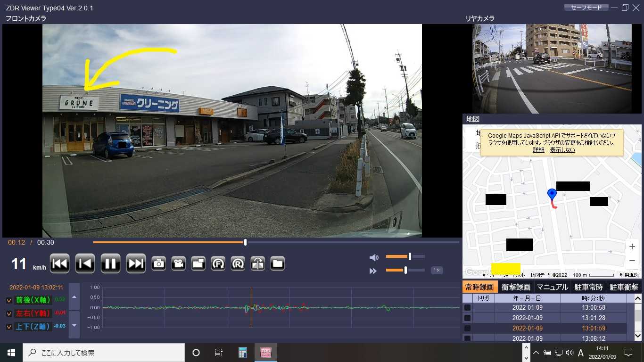Image resolution: width=644 pixels, height=362 pixels.
Task: Jump to the previous video file
Action: [60, 263]
